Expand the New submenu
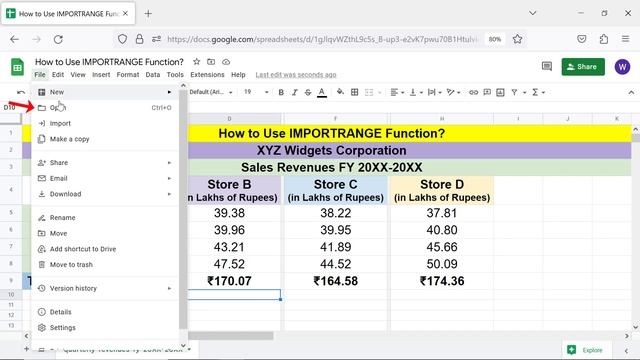 [105, 92]
